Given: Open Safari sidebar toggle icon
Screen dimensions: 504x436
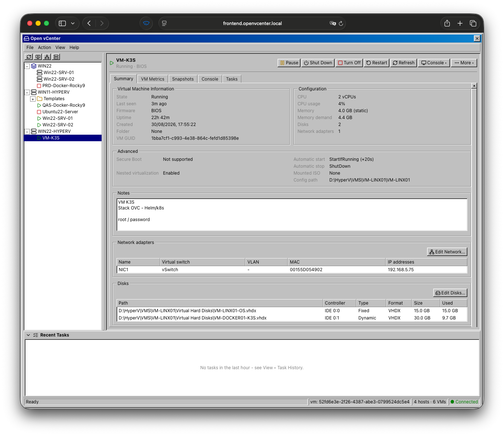Looking at the screenshot, I should point(62,23).
